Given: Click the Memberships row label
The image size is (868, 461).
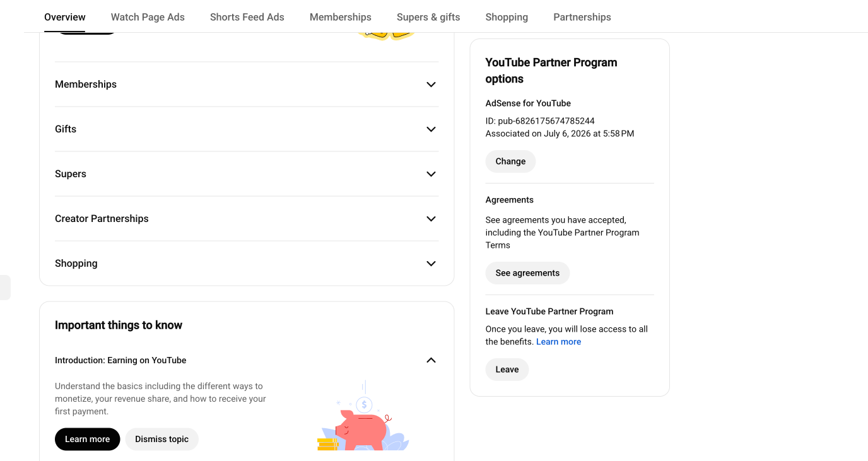Looking at the screenshot, I should pyautogui.click(x=86, y=85).
